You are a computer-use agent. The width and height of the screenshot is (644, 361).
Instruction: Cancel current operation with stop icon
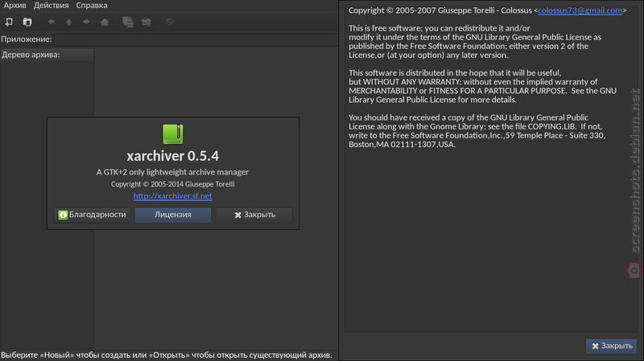170,22
